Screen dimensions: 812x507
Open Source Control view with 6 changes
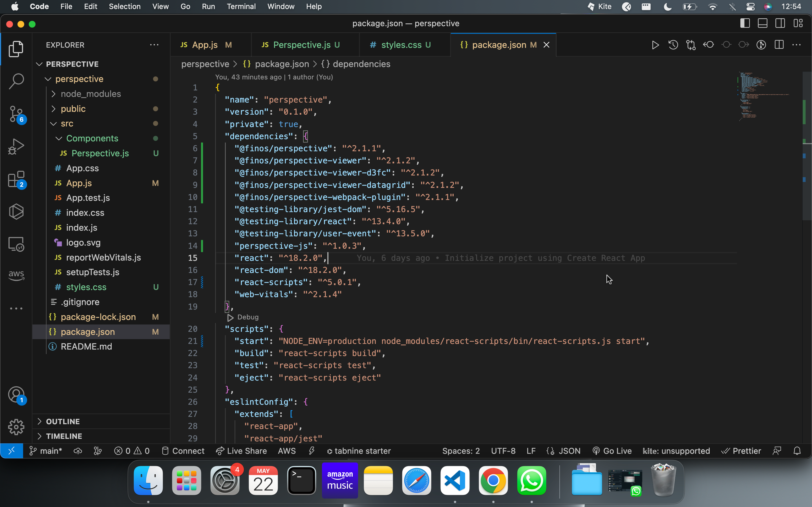pos(16,114)
